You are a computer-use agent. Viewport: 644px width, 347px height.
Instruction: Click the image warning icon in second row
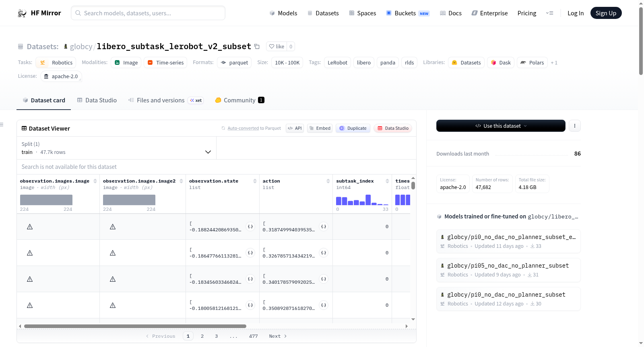click(x=30, y=253)
